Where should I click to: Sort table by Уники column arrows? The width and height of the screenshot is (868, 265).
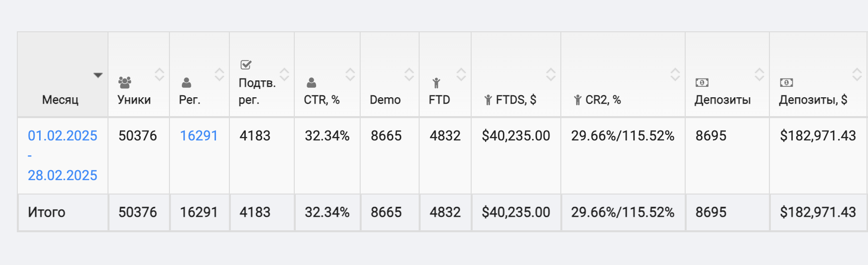(x=160, y=74)
